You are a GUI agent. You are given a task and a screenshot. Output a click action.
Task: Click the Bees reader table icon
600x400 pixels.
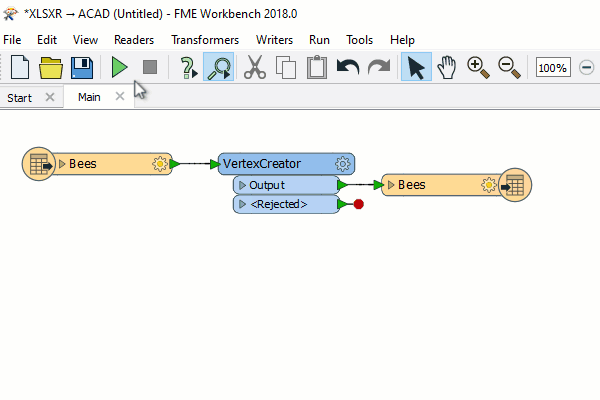[x=39, y=164]
